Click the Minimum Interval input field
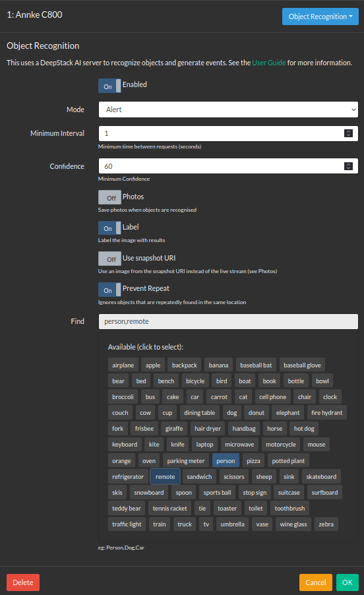 click(228, 133)
